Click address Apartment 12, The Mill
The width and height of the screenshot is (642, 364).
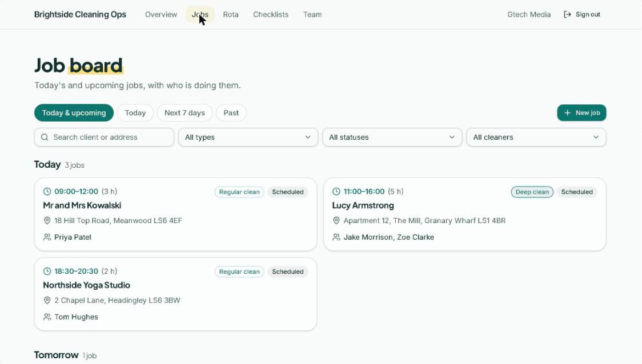tap(424, 220)
